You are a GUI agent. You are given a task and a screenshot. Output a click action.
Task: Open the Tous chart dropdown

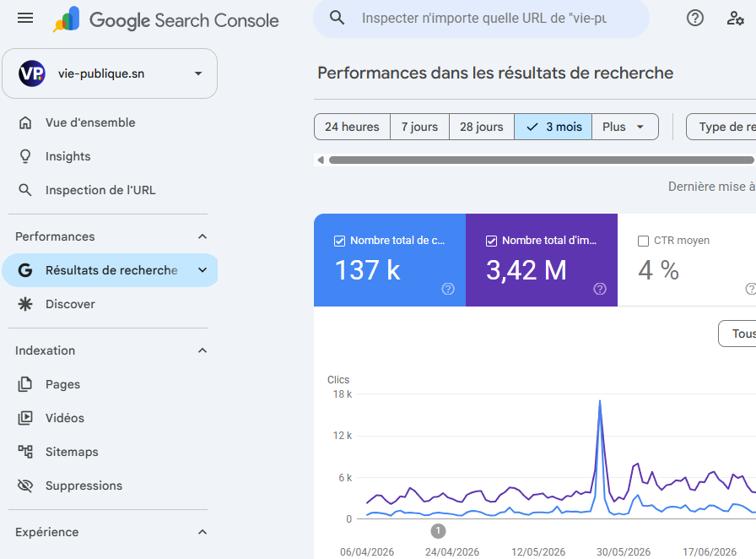[737, 334]
